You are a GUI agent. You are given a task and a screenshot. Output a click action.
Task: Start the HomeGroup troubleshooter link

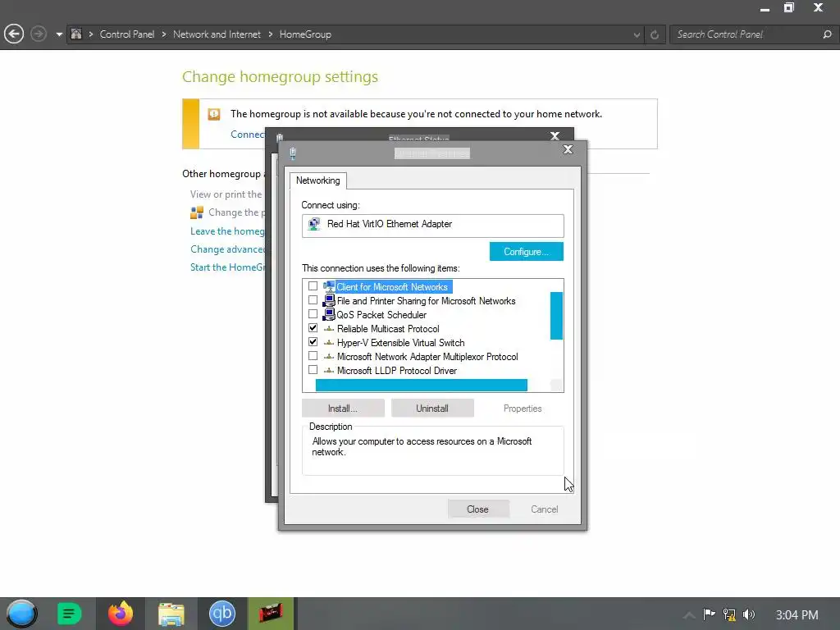click(x=228, y=267)
